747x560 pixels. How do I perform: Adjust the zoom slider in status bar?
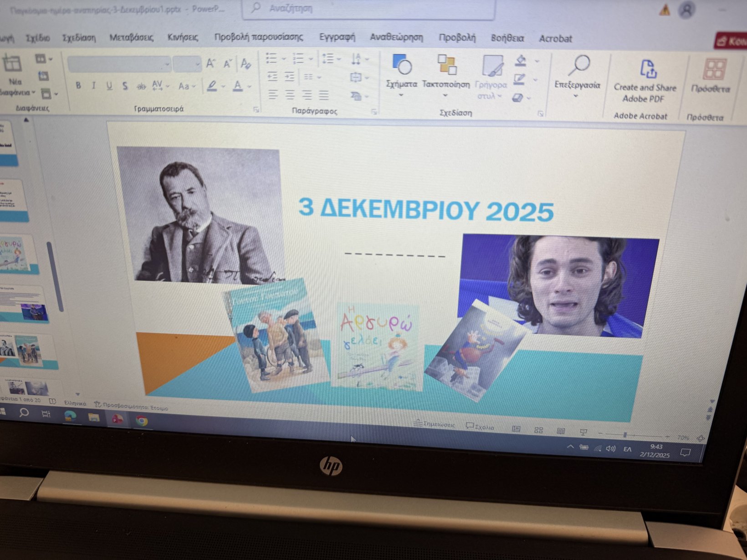[x=625, y=435]
